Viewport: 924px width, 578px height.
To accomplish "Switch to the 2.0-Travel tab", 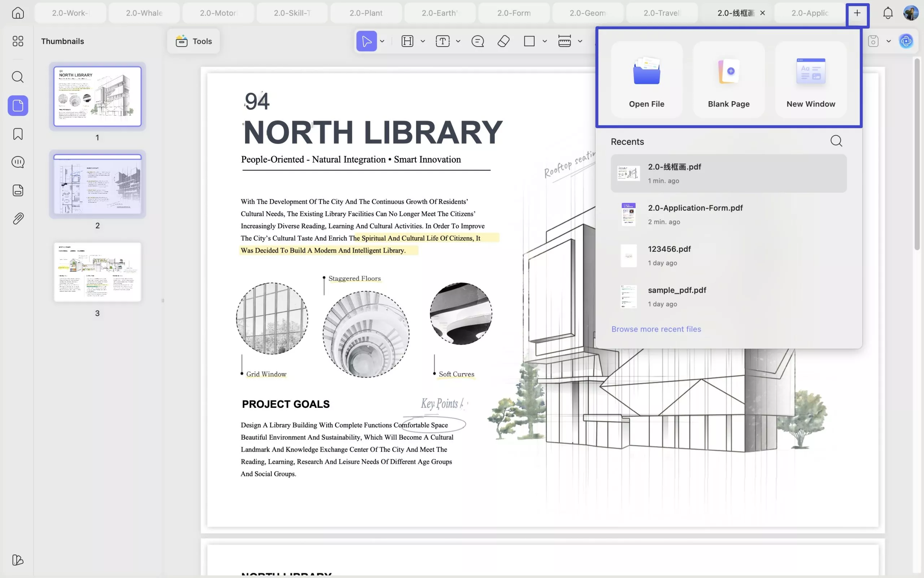I will [662, 13].
